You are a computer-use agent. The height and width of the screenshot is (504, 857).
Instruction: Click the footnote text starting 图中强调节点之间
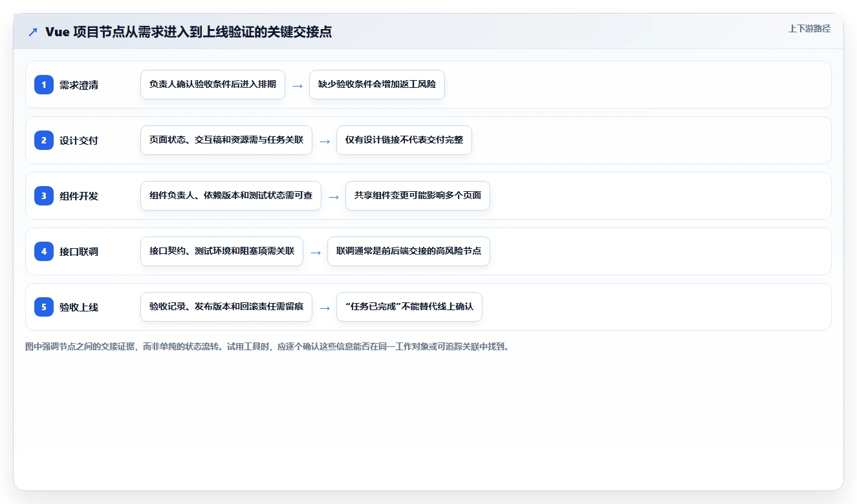click(x=267, y=347)
